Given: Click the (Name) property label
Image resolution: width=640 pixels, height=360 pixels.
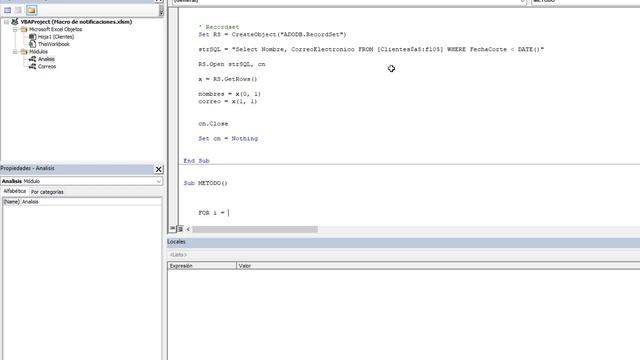Looking at the screenshot, I should pyautogui.click(x=11, y=202).
